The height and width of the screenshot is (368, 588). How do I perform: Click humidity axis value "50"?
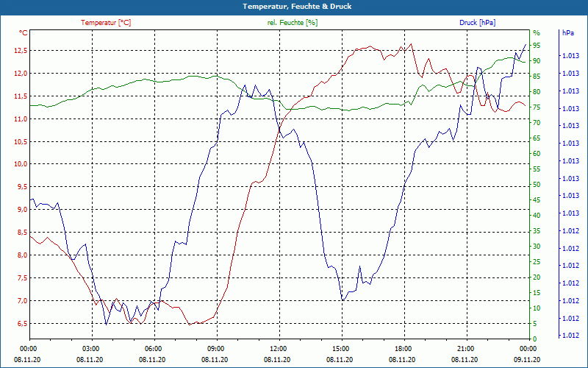[x=537, y=185]
